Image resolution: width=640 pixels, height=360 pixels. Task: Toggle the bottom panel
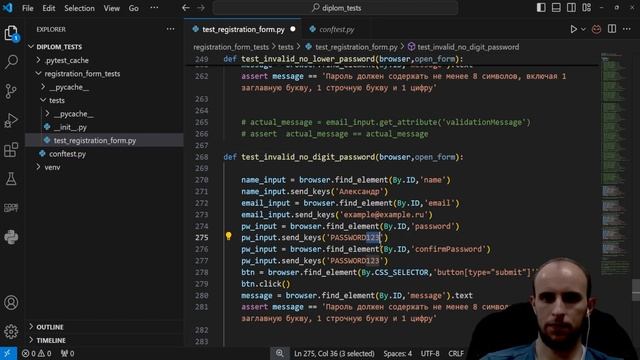(556, 8)
